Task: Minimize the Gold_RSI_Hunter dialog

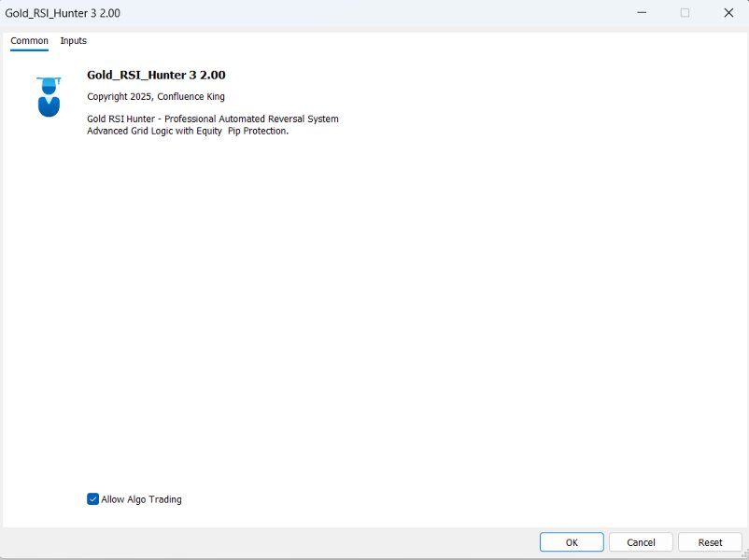Action: tap(642, 13)
